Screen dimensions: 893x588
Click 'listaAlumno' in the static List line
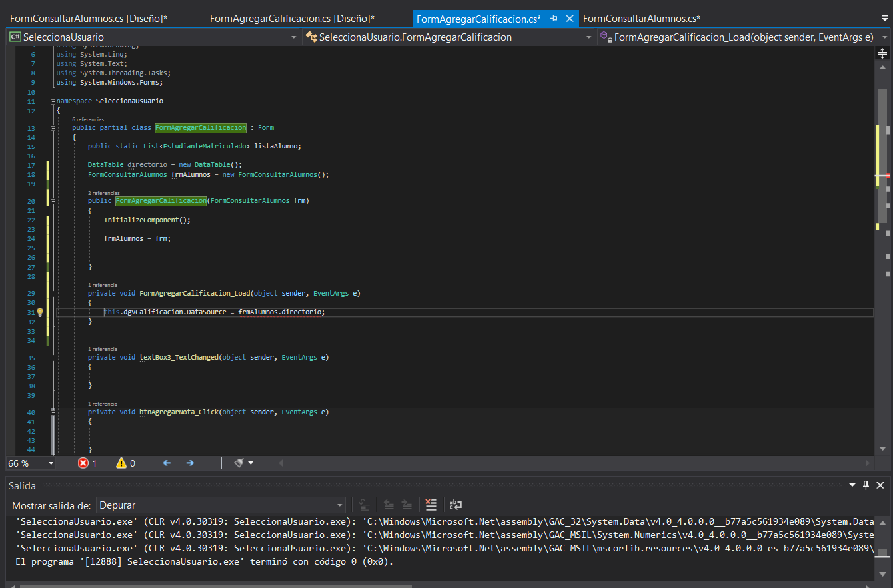pos(275,146)
